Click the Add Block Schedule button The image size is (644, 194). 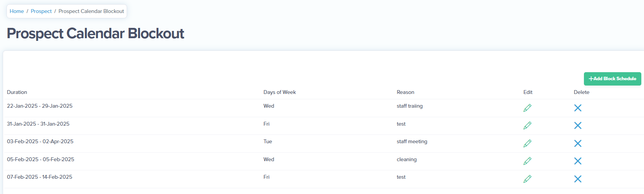click(612, 79)
